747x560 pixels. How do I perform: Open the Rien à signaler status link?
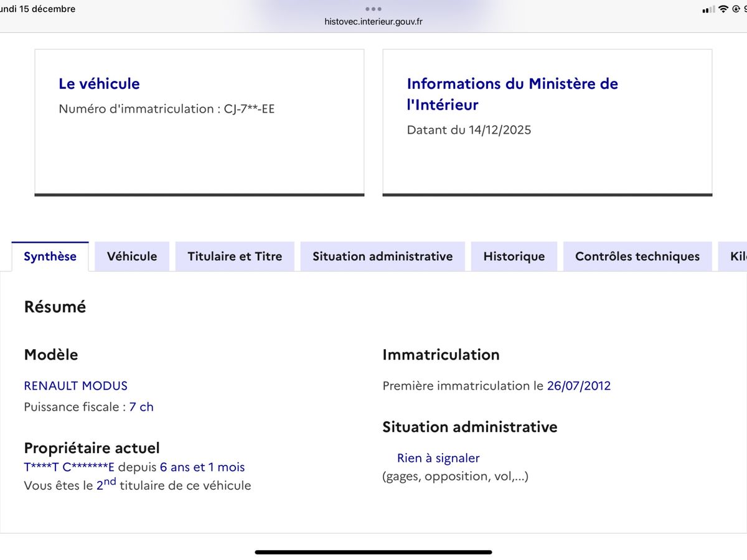[438, 458]
